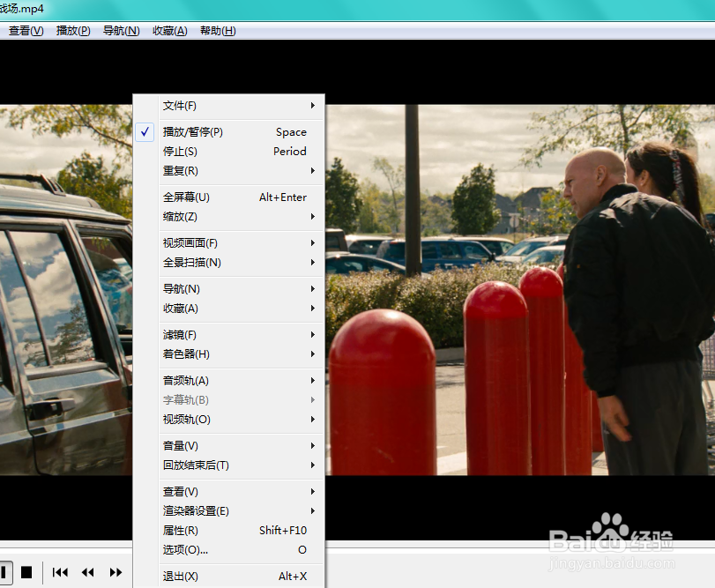715x588 pixels.
Task: Expand the 着色器(H) submenu
Action: point(229,354)
